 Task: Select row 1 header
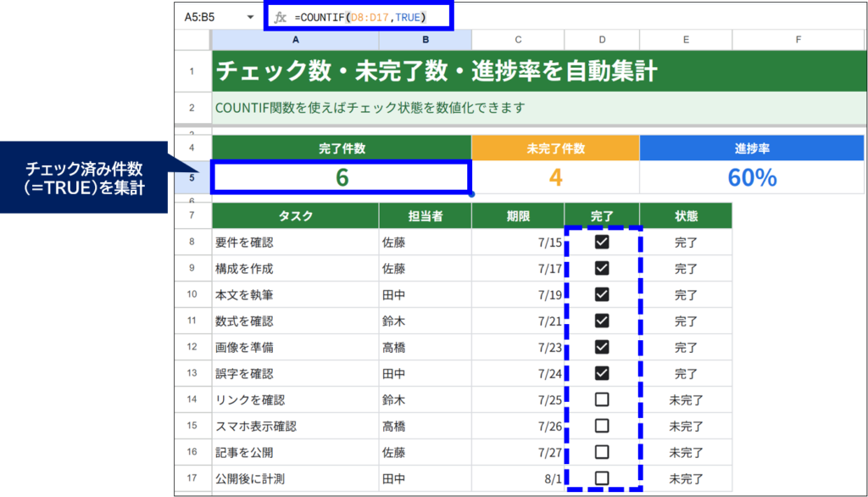[x=192, y=71]
